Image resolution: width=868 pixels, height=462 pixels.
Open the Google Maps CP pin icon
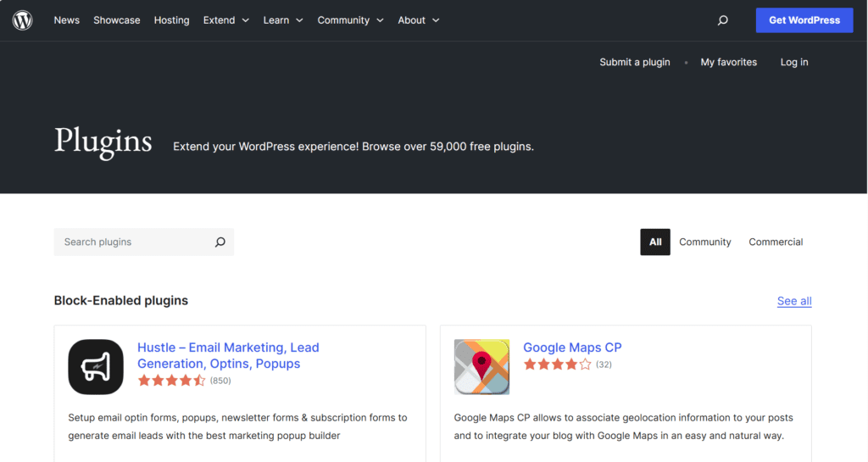tap(481, 367)
